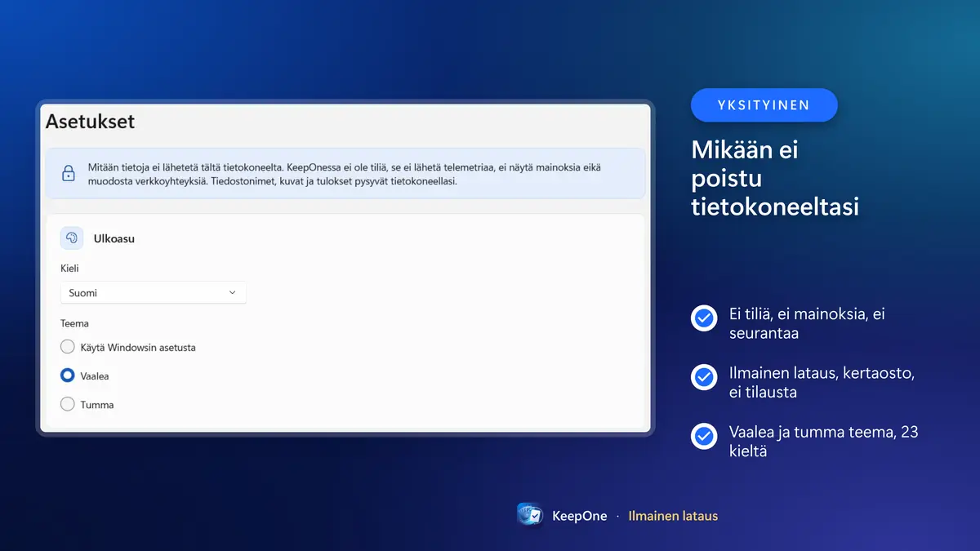980x551 pixels.
Task: Click the checkmark beside Vaalea ja tumma teema
Action: click(x=704, y=436)
